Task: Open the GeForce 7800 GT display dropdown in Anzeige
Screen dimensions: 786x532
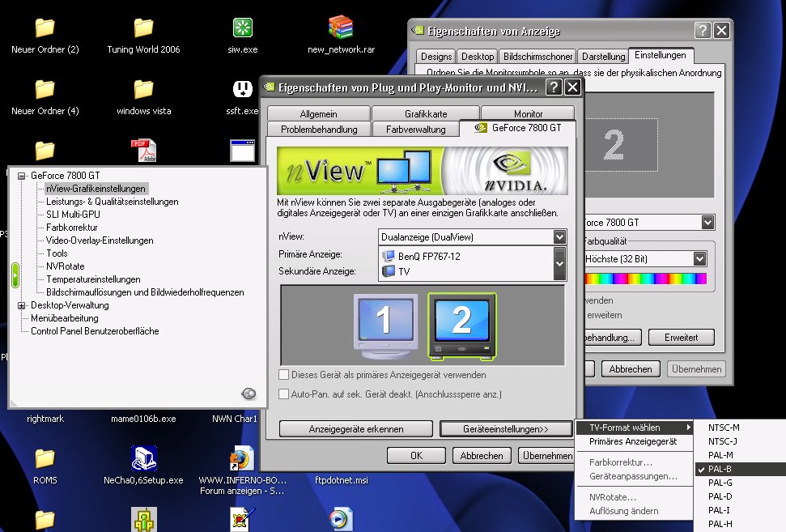Action: [x=707, y=222]
